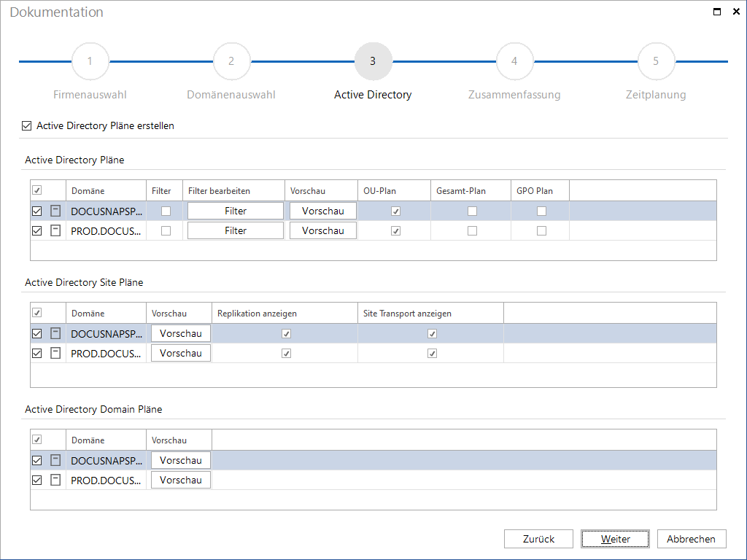The image size is (747, 560).
Task: Uncheck PROD.DOCUS row in Site Pläne
Action: (36, 353)
